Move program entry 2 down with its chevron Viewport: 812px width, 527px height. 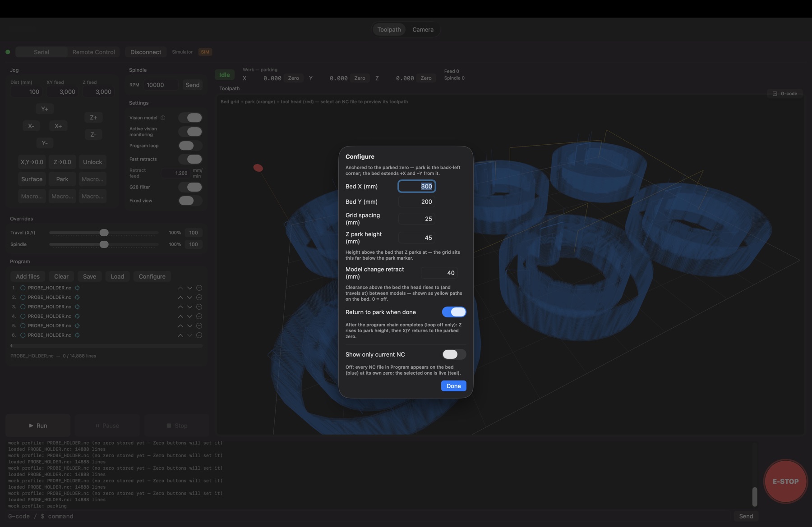pyautogui.click(x=189, y=297)
